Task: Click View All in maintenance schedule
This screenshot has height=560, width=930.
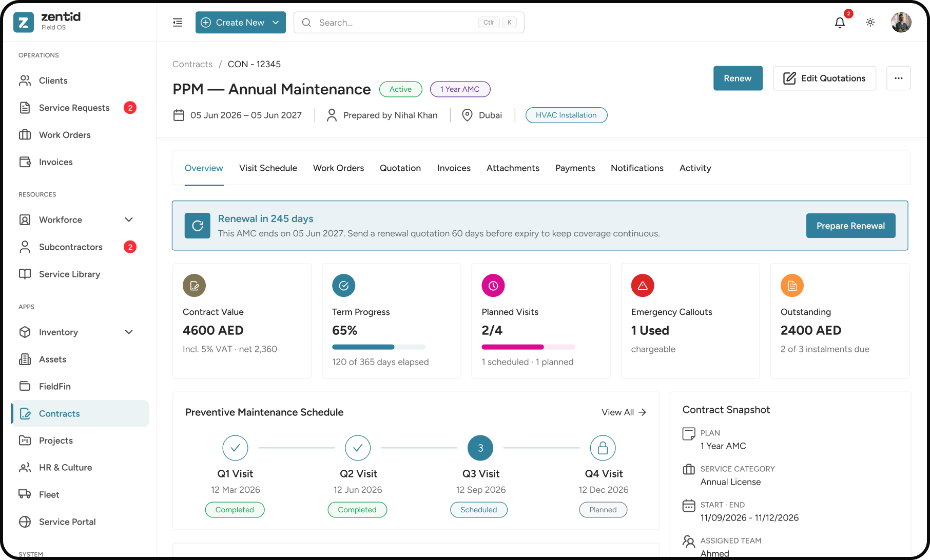Action: pyautogui.click(x=624, y=412)
